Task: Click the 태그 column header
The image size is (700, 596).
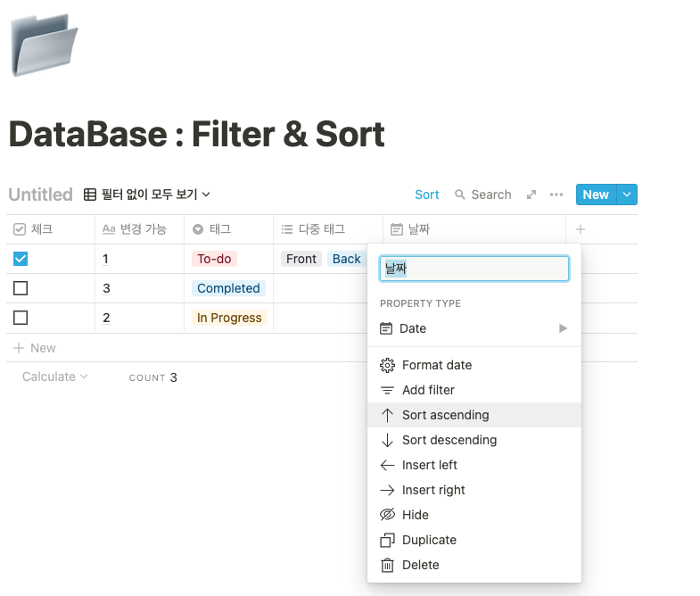Action: click(x=228, y=229)
